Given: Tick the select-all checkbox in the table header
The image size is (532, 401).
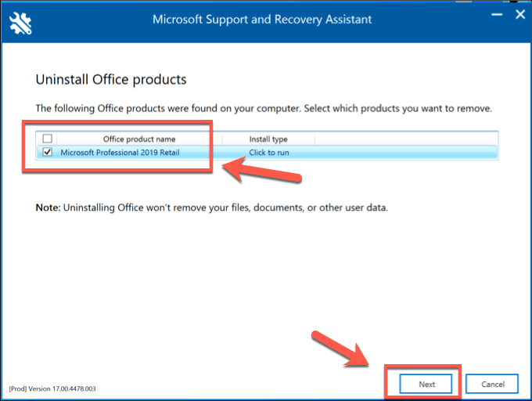Looking at the screenshot, I should pos(48,139).
